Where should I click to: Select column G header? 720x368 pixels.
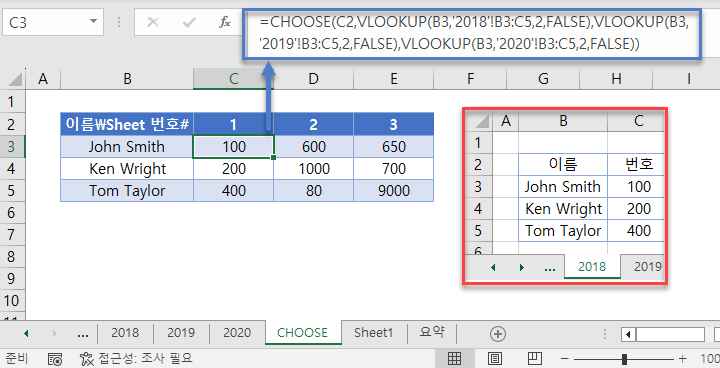click(x=543, y=79)
